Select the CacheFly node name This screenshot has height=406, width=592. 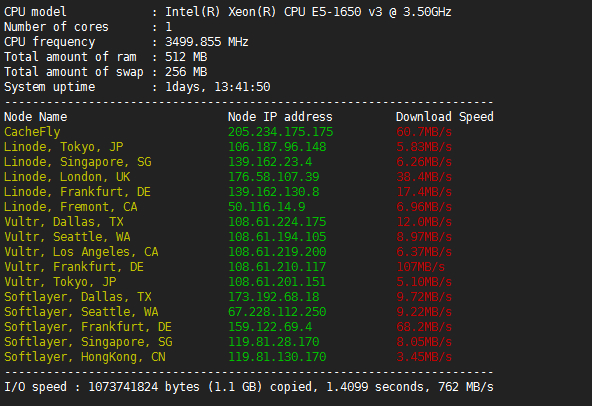32,132
